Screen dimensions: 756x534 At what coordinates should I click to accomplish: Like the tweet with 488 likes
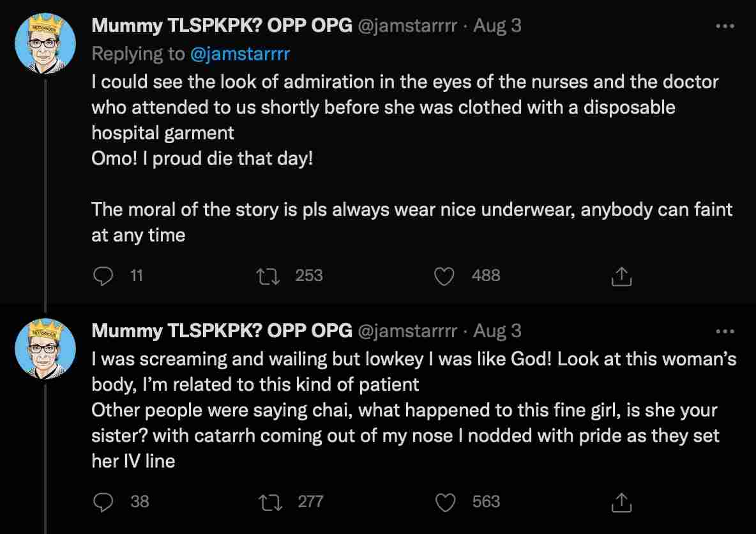coord(444,277)
